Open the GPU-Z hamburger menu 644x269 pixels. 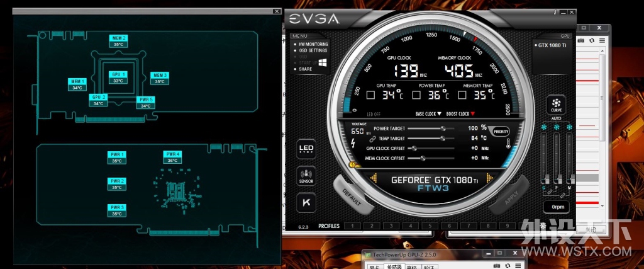pyautogui.click(x=602, y=40)
